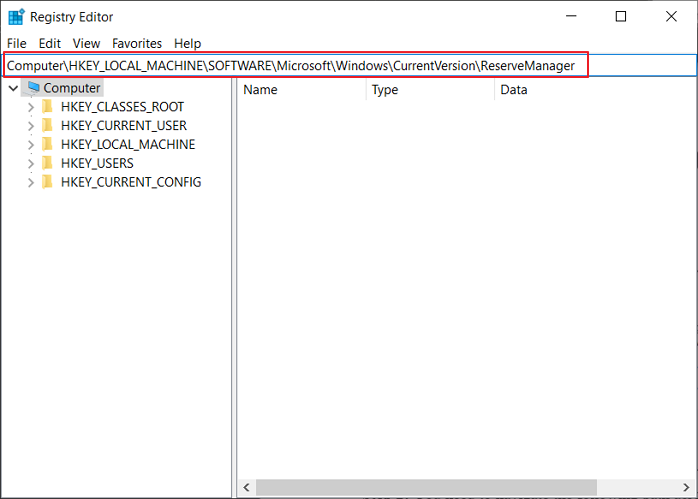
Task: Expand the HKEY_CLASSES_ROOT key
Action: (x=31, y=107)
